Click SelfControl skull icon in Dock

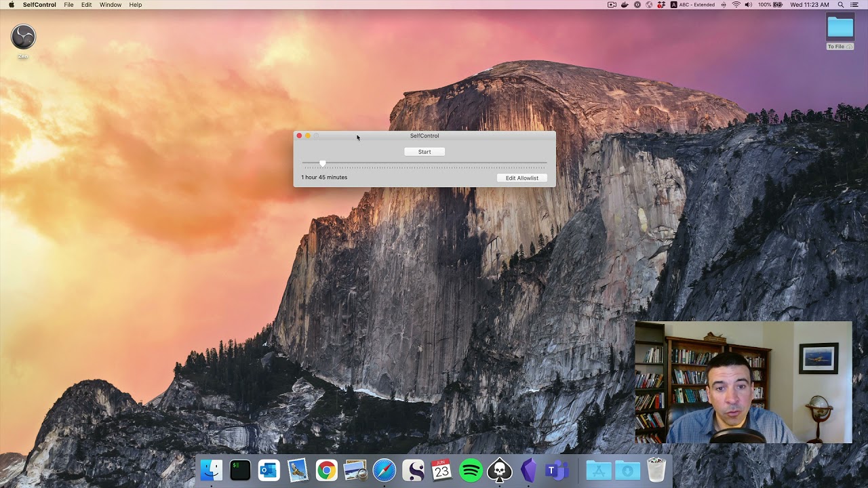click(x=500, y=470)
